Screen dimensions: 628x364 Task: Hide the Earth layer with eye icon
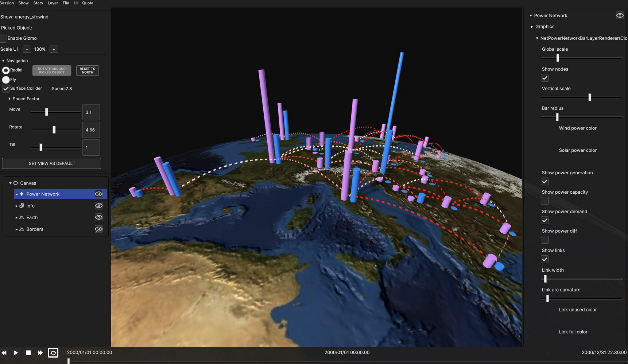[x=98, y=217]
